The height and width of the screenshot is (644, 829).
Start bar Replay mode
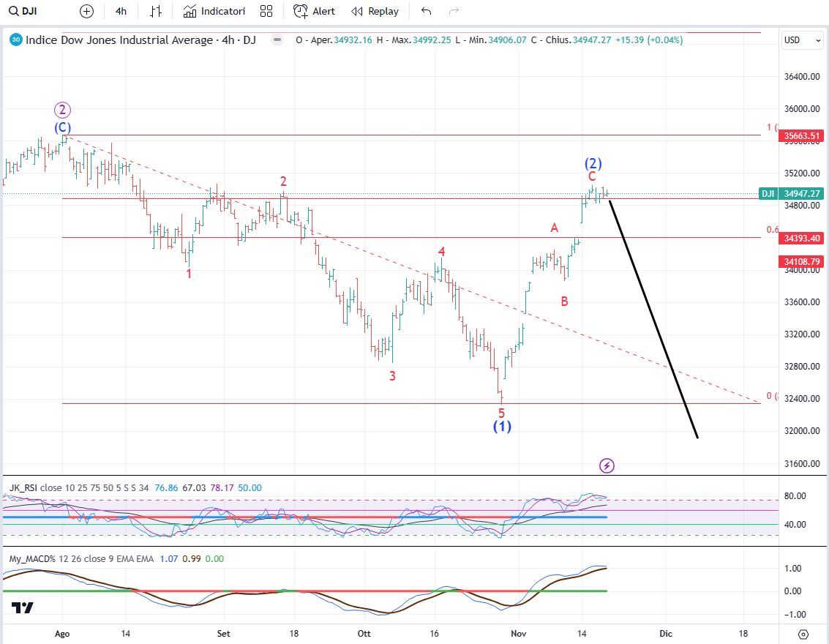[x=375, y=11]
